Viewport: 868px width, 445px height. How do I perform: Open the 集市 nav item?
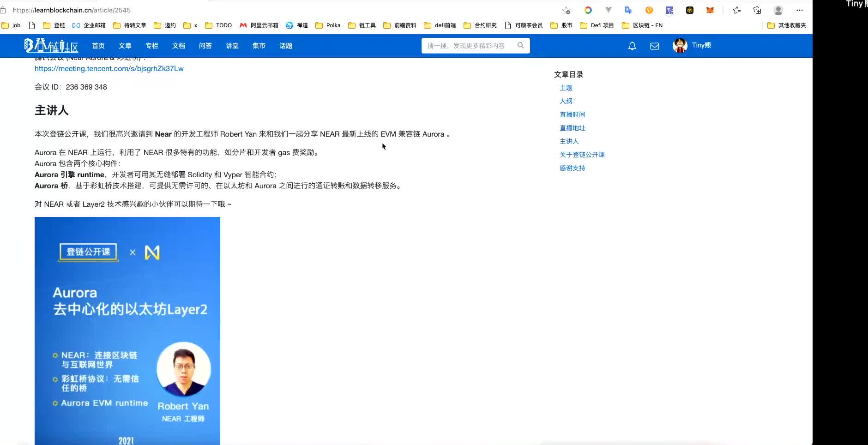(259, 46)
